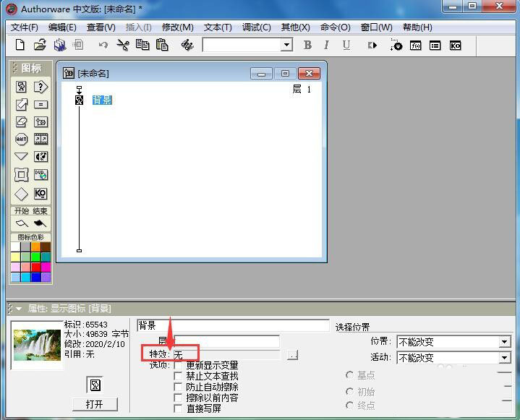Toggle Bold text formatting
The height and width of the screenshot is (420, 520).
pyautogui.click(x=307, y=45)
